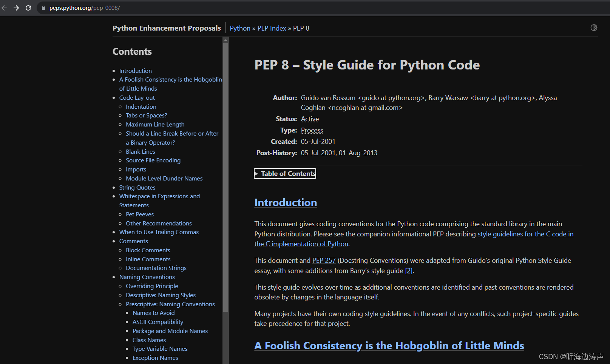Go to Introduction in the contents sidebar
The width and height of the screenshot is (610, 364).
(x=135, y=71)
